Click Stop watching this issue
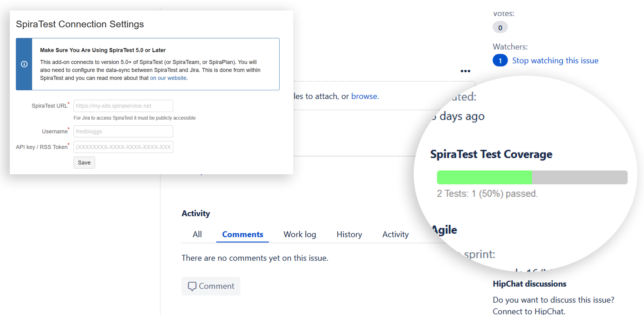Viewport: 644px width, 315px height. pyautogui.click(x=555, y=61)
